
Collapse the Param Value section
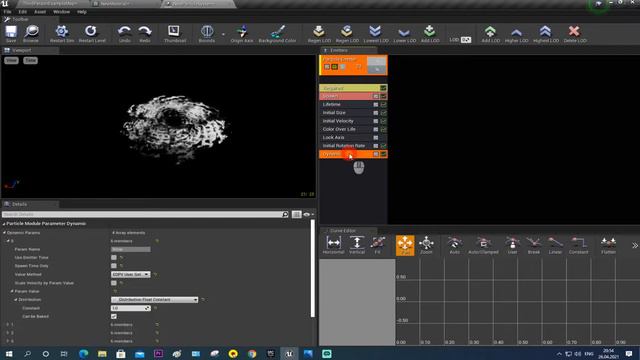12,291
